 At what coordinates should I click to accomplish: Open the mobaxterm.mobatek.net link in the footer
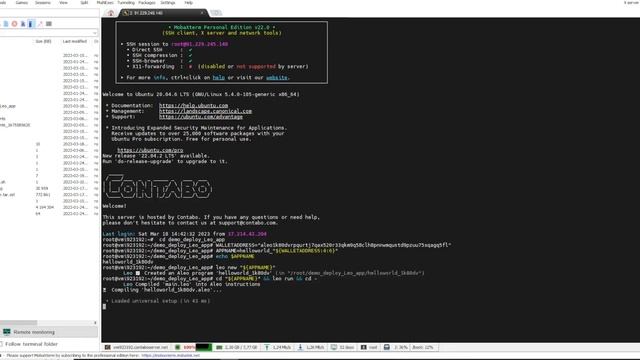[171, 356]
